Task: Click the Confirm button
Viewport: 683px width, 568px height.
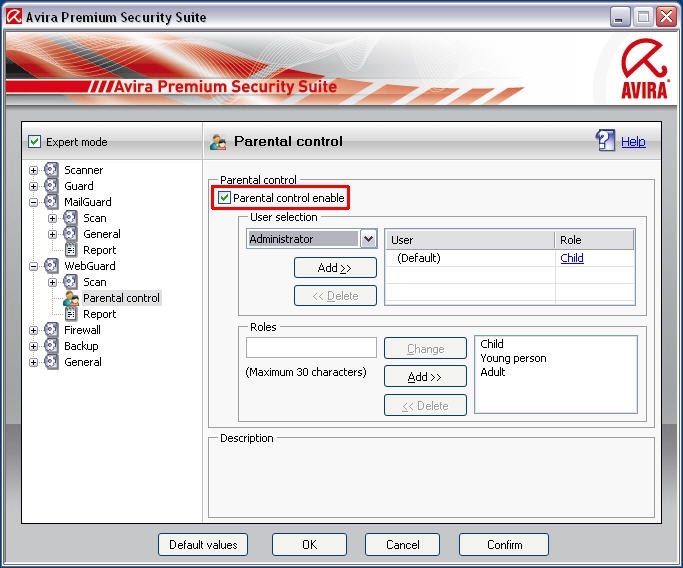Action: [x=504, y=544]
